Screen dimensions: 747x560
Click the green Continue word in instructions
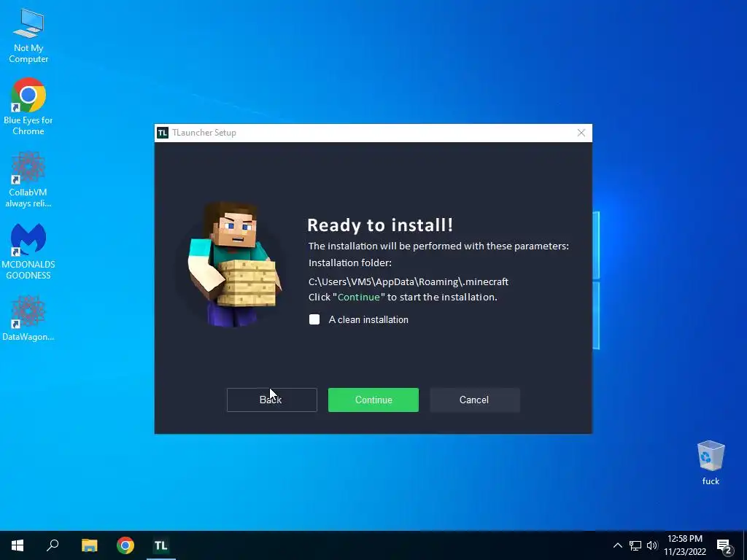point(359,297)
